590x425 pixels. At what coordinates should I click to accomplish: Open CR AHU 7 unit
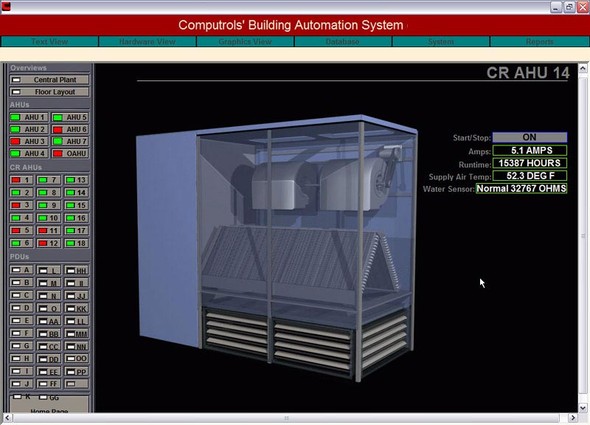[49, 180]
